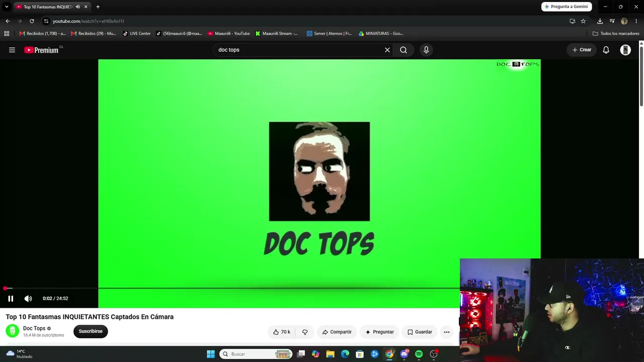Open a new browser tab
The width and height of the screenshot is (644, 362).
[98, 7]
